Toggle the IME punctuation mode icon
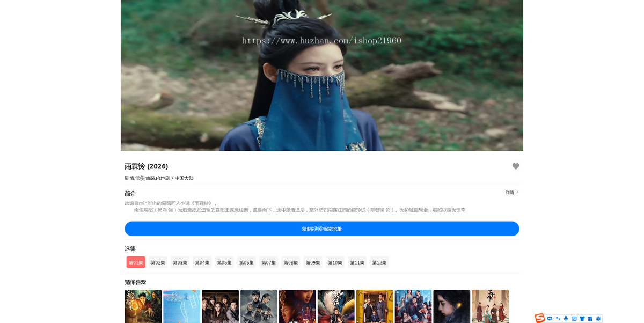644x323 pixels. (558, 319)
